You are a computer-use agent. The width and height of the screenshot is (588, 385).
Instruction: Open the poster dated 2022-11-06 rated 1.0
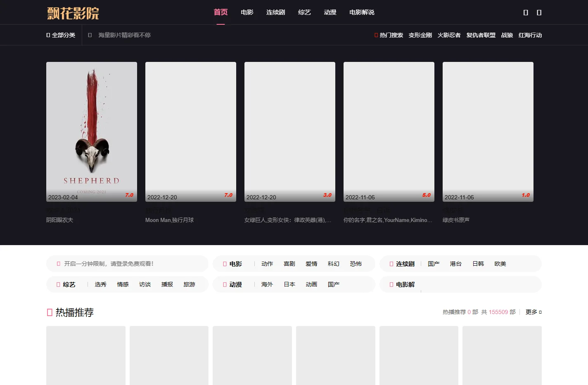(x=488, y=132)
